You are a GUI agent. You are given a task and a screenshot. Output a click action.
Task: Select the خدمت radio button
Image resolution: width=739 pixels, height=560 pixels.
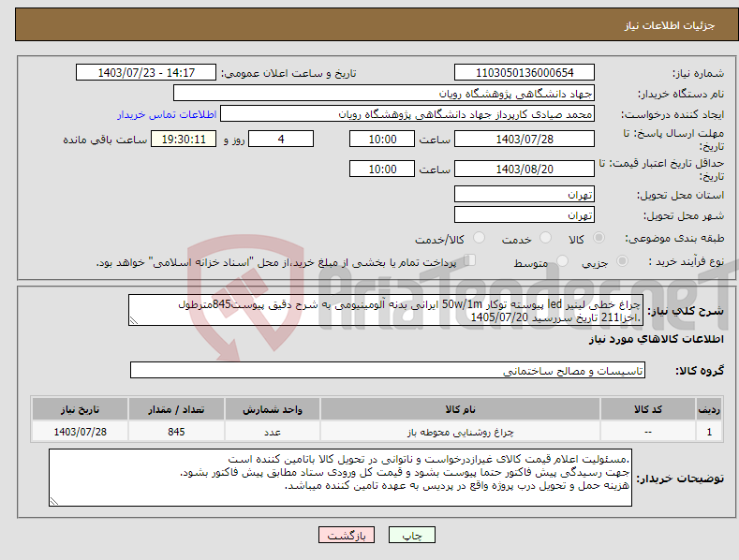tap(545, 238)
